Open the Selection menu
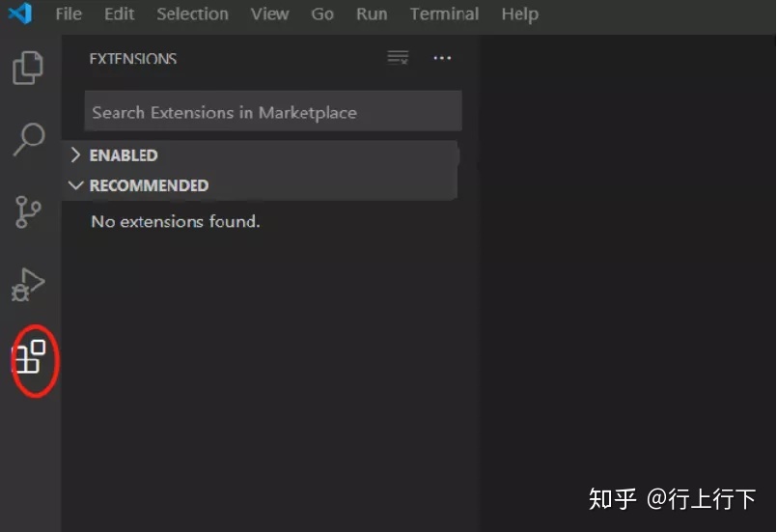The width and height of the screenshot is (777, 532). tap(192, 14)
